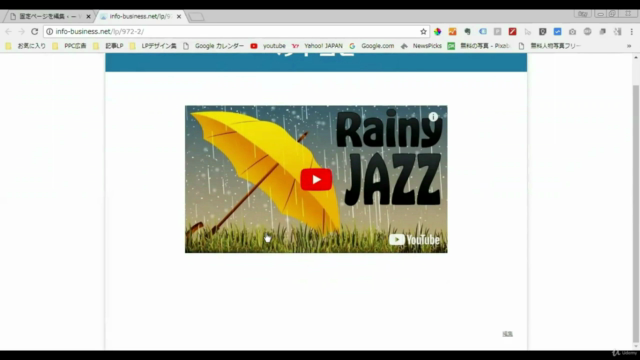Open the YouTube logo link on video
Screen dimensions: 640x360
pyautogui.click(x=414, y=240)
